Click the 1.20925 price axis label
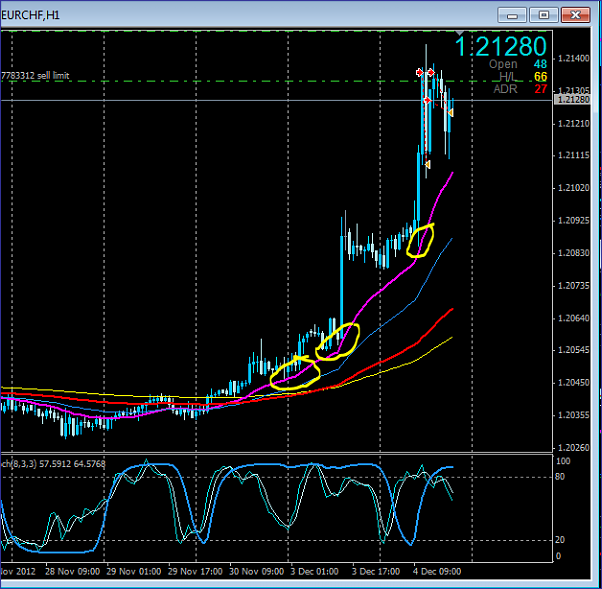 (573, 221)
